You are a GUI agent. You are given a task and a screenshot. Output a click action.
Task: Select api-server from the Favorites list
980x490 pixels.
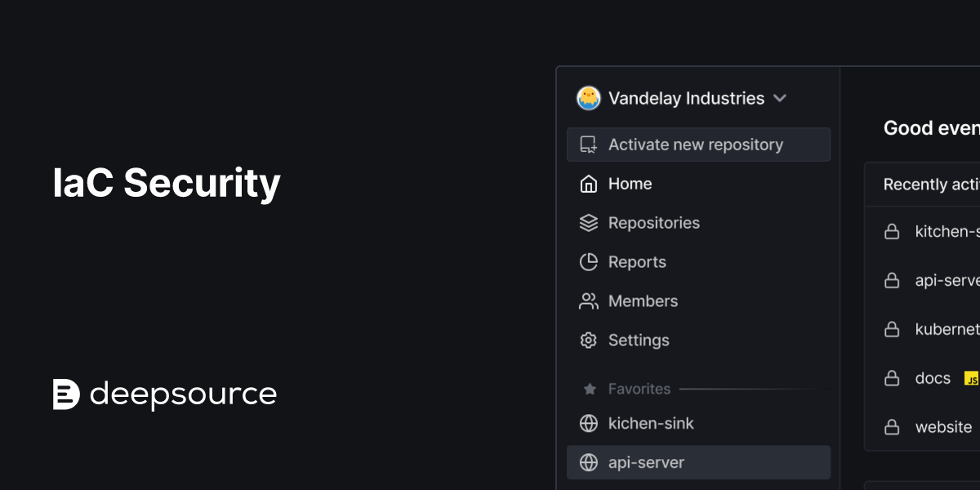(x=648, y=462)
